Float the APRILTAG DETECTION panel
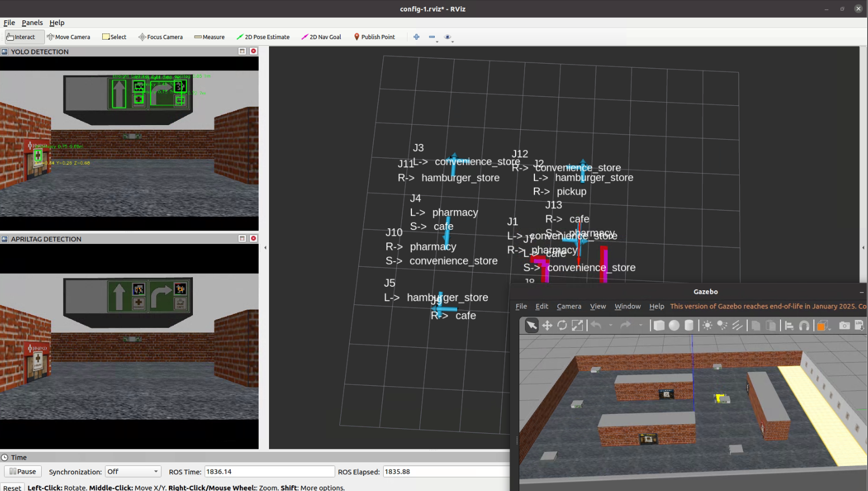This screenshot has height=491, width=868. pyautogui.click(x=242, y=239)
